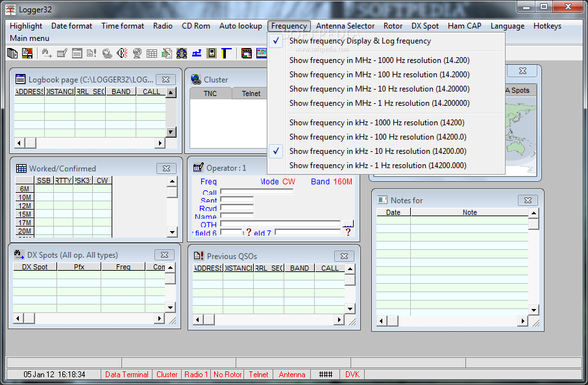Click the floppy disk save toolbar icon
Screen dimensions: 588x385
coord(27,53)
